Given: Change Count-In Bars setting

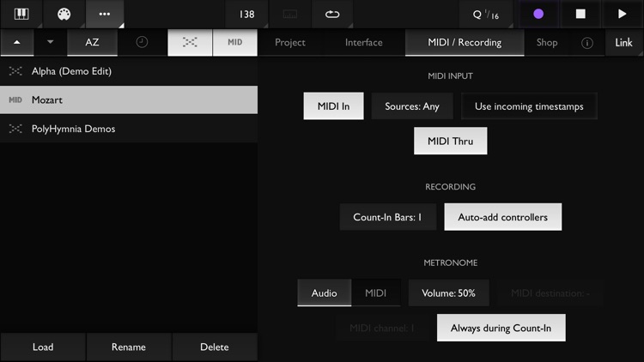Looking at the screenshot, I should point(387,217).
